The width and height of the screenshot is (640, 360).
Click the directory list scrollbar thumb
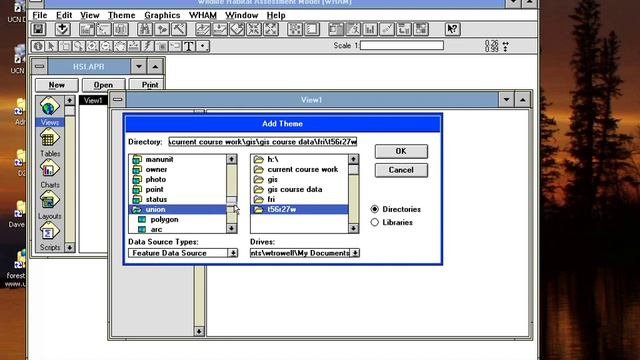click(353, 169)
